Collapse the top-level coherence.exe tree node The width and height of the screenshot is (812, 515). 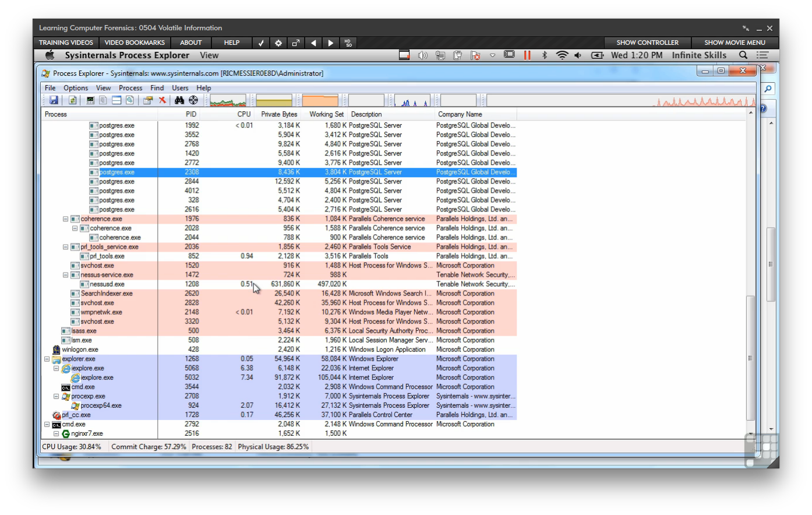click(65, 219)
